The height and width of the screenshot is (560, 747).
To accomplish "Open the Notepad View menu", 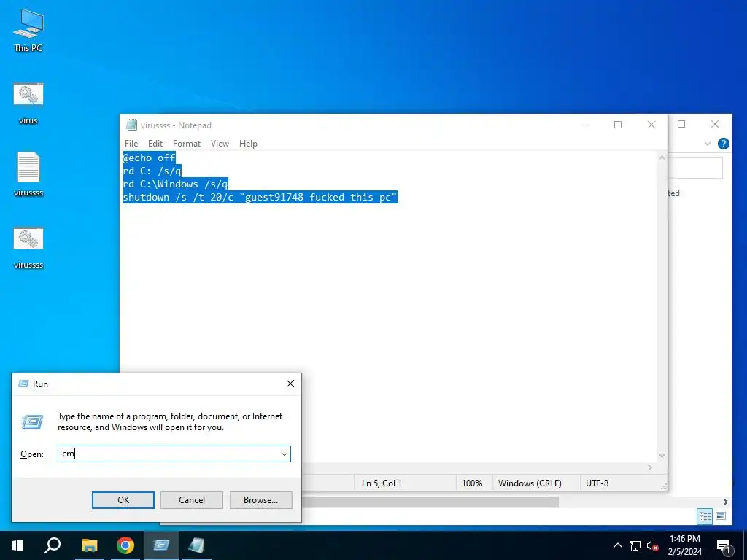I will pyautogui.click(x=220, y=144).
